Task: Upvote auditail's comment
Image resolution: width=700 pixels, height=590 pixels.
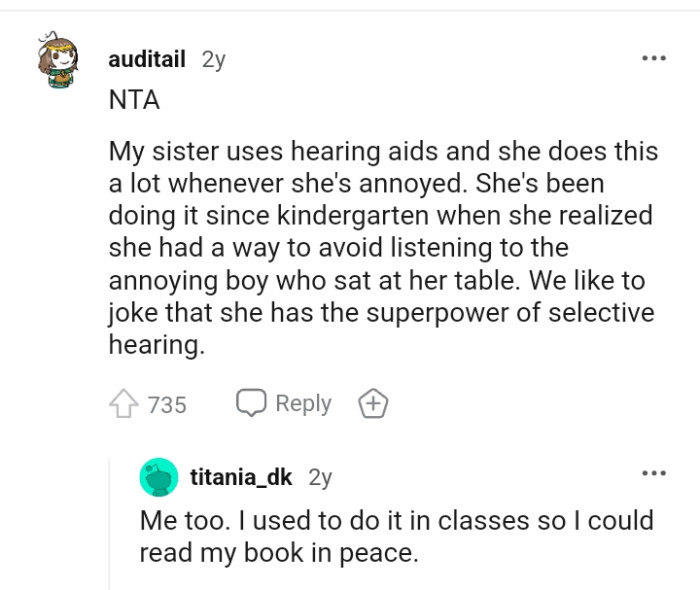Action: pyautogui.click(x=124, y=404)
